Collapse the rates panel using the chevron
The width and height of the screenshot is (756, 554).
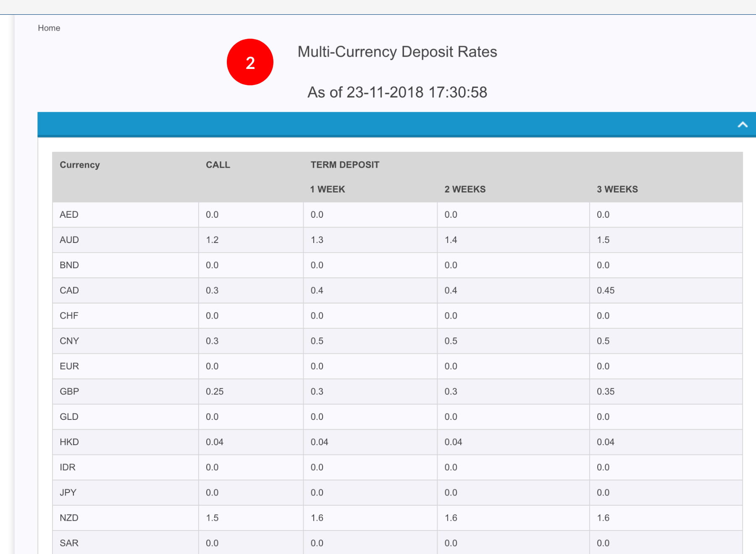click(x=742, y=124)
